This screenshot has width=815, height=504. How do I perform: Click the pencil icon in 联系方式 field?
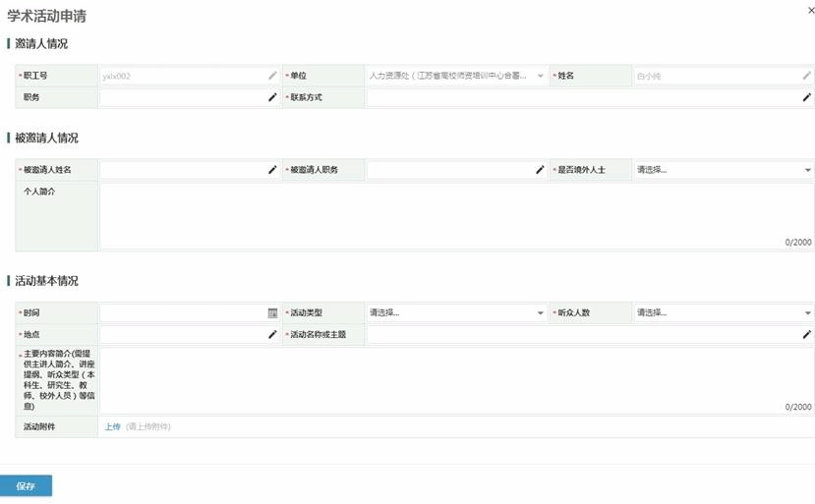pyautogui.click(x=807, y=97)
